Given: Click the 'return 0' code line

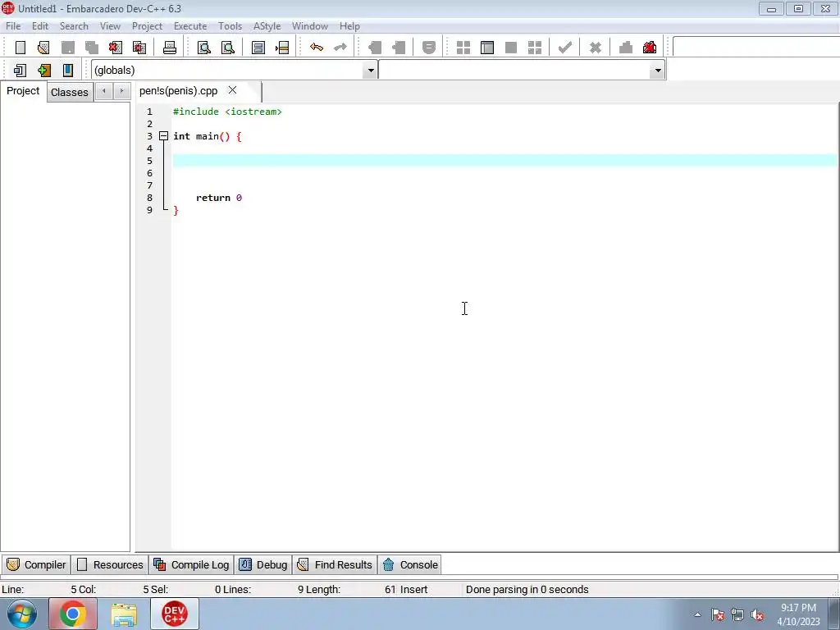Looking at the screenshot, I should pos(218,198).
